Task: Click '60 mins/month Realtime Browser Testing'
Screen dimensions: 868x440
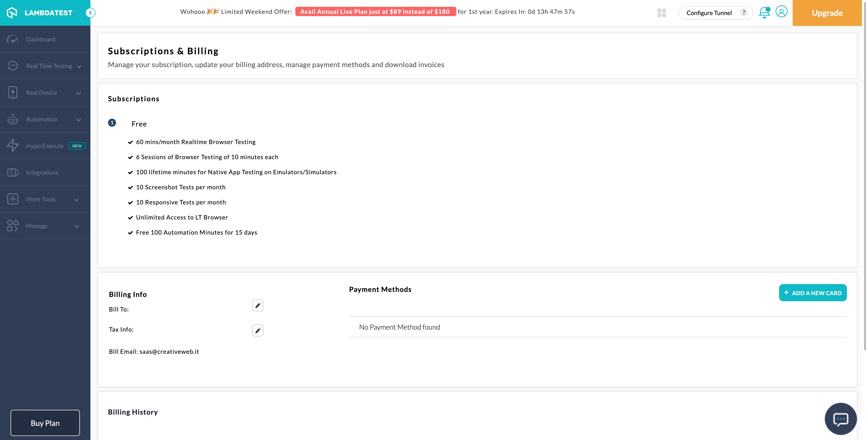Action: [196, 142]
